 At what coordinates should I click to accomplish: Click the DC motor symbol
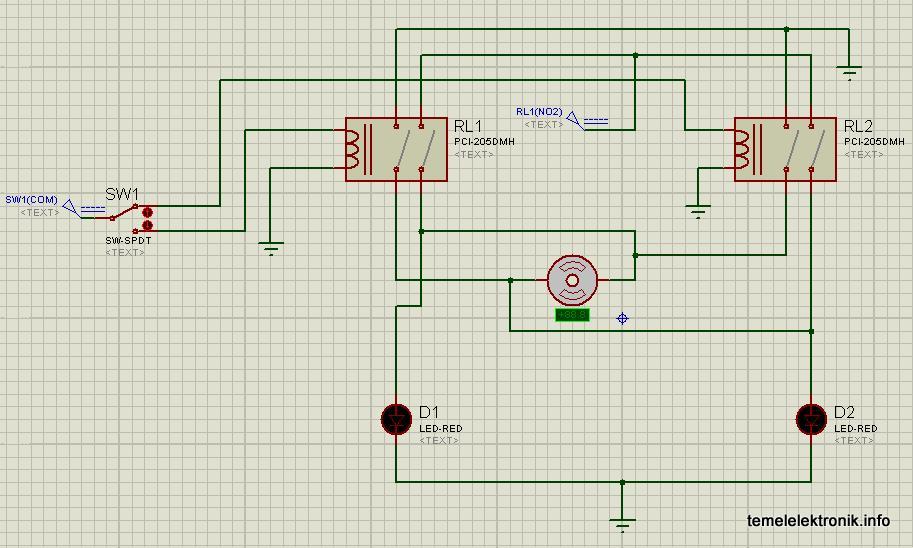coord(572,280)
